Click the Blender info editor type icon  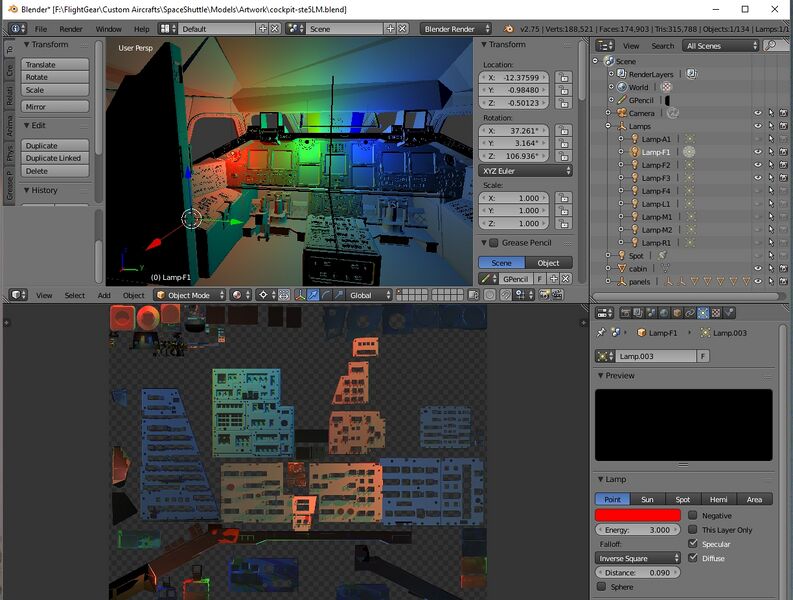(18, 29)
